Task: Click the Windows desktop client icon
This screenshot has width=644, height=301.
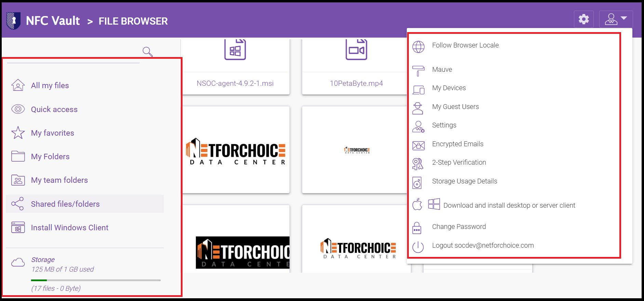Action: pyautogui.click(x=434, y=204)
